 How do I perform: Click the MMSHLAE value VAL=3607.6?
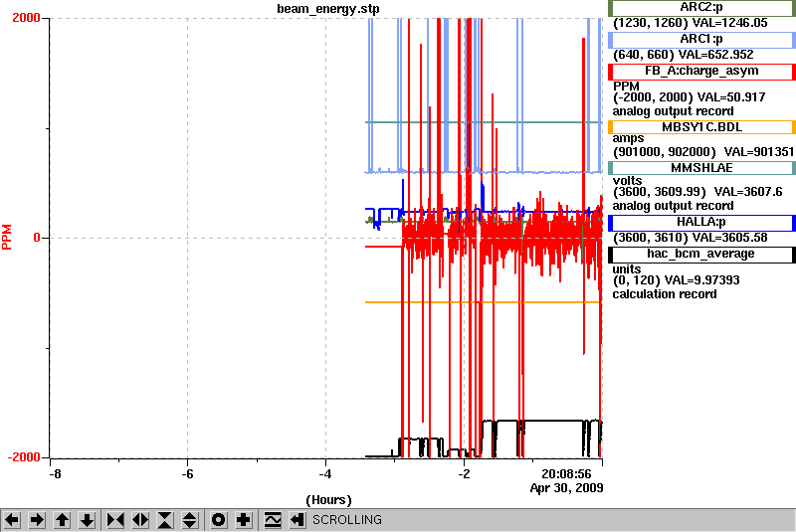click(x=748, y=192)
